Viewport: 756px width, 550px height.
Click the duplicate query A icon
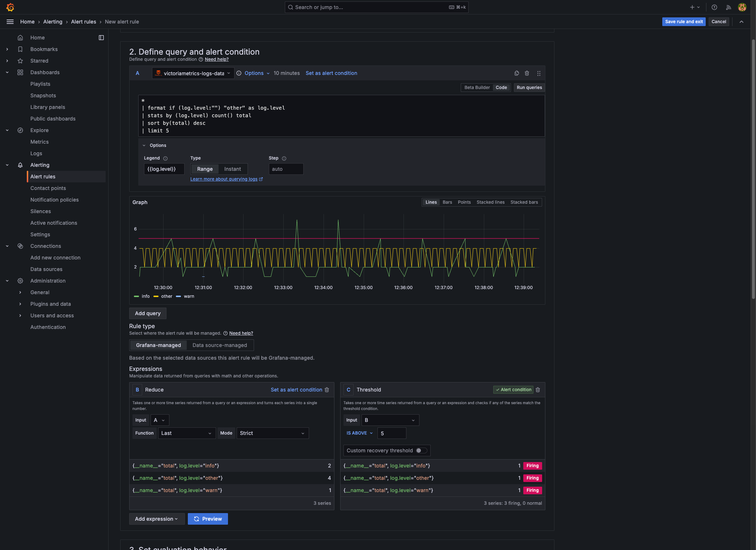pyautogui.click(x=516, y=73)
